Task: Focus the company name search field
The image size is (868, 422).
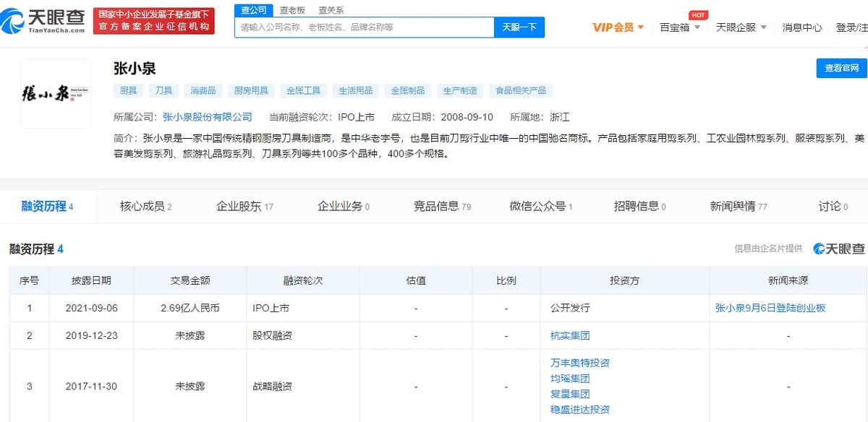Action: pos(365,27)
